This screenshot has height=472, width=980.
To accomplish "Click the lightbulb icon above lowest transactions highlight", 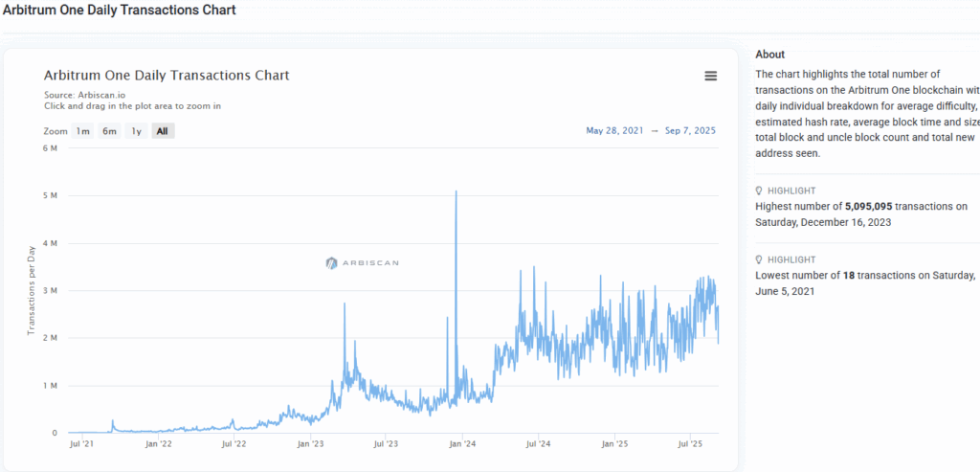I will pyautogui.click(x=759, y=259).
